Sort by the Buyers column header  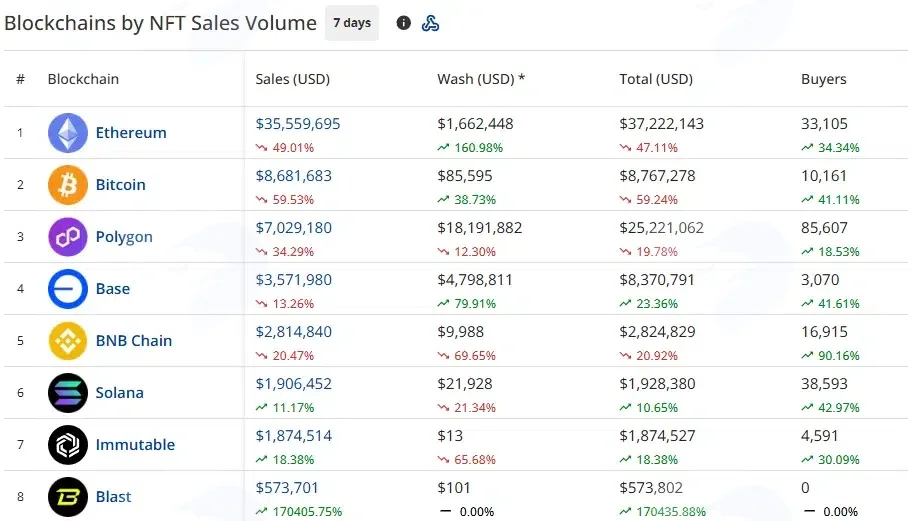[x=823, y=79]
